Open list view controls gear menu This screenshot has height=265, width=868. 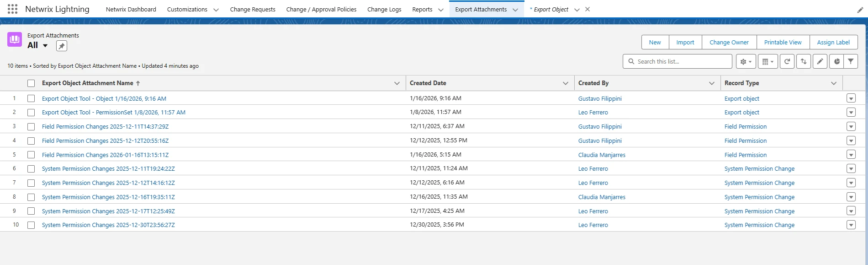(x=746, y=61)
